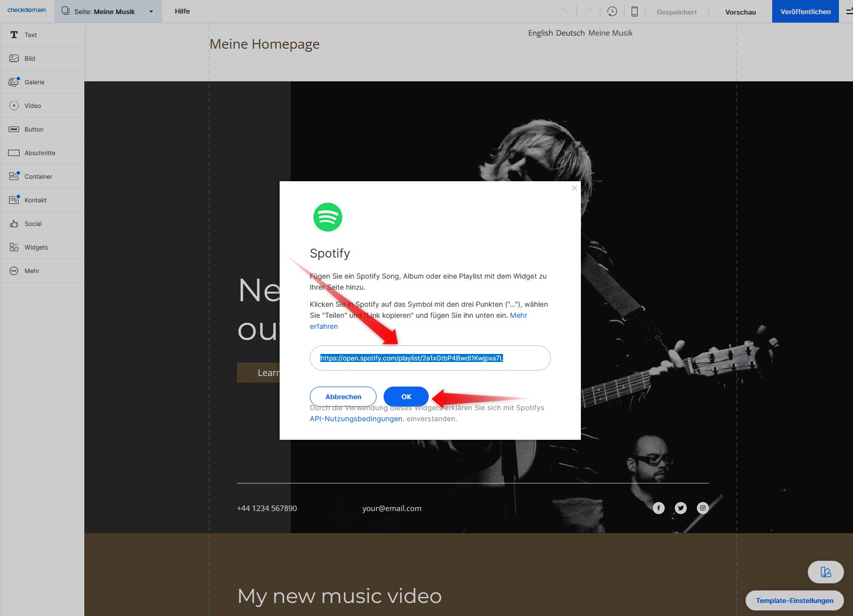The height and width of the screenshot is (616, 853).
Task: Select the Galerie element
Action: pyautogui.click(x=34, y=82)
